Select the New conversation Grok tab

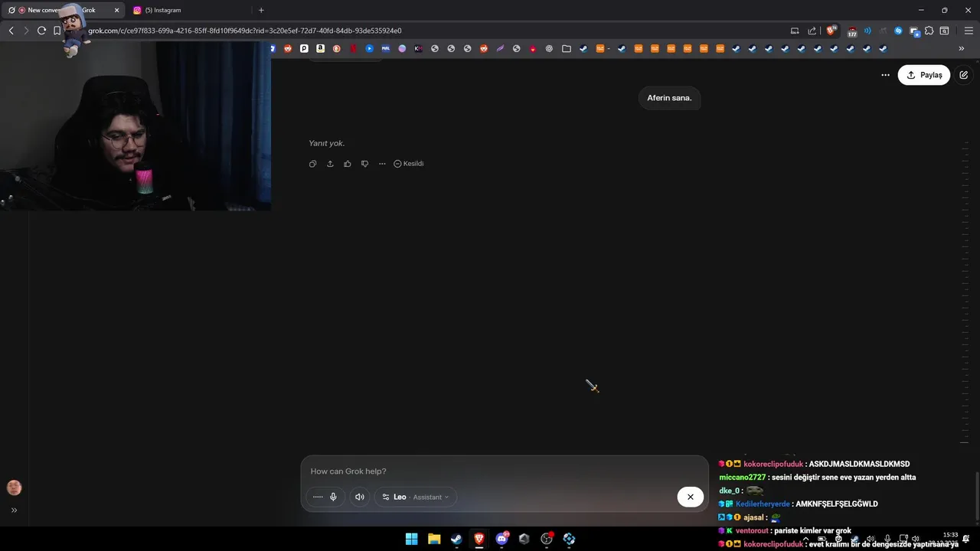tap(61, 10)
